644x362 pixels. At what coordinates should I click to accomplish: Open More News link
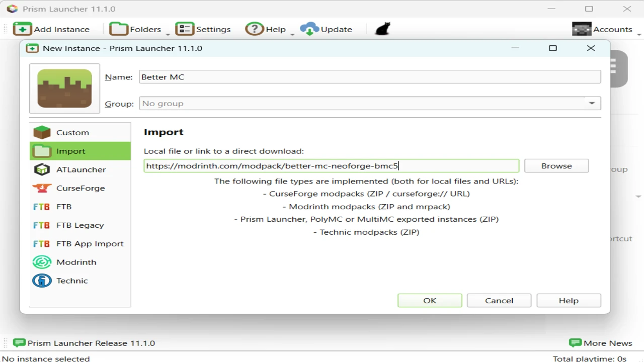pos(601,343)
